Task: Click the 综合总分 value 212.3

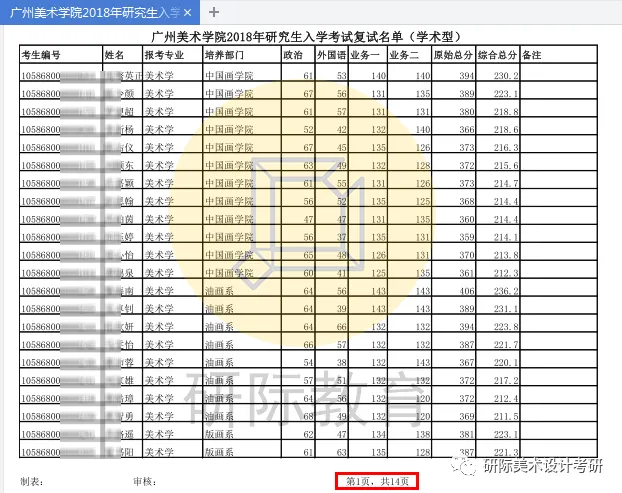Action: click(x=506, y=273)
